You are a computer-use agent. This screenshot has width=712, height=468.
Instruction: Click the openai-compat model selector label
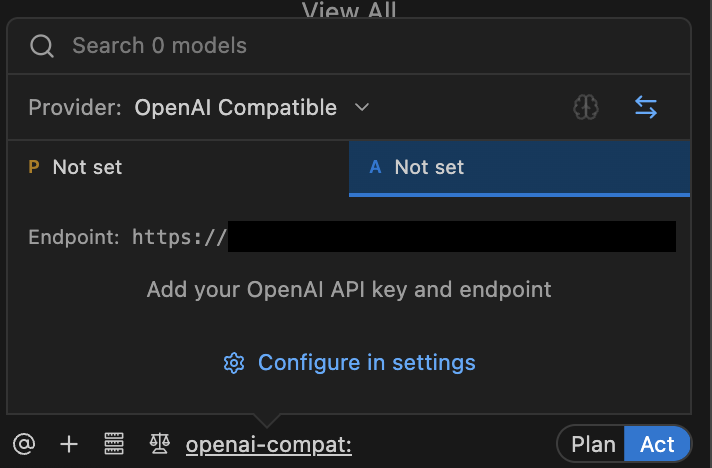[x=269, y=445]
